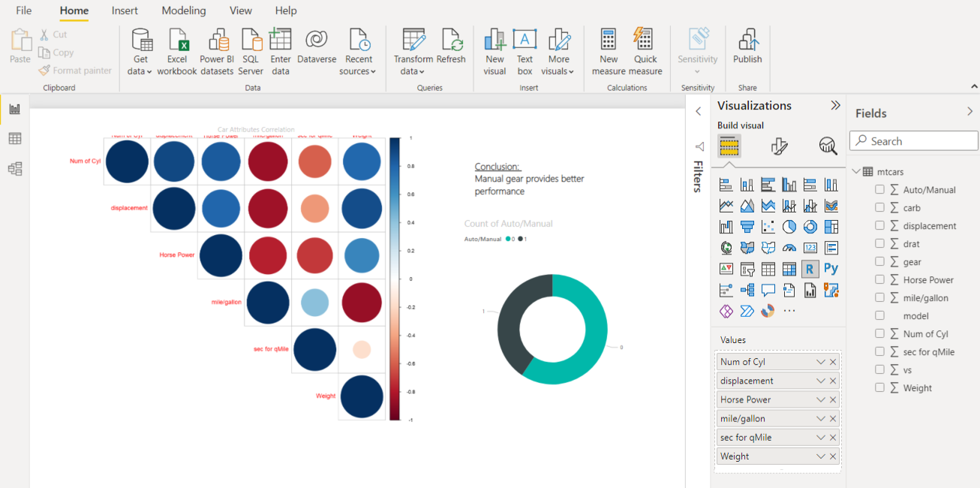
Task: Select the Python visual icon
Action: (x=831, y=269)
